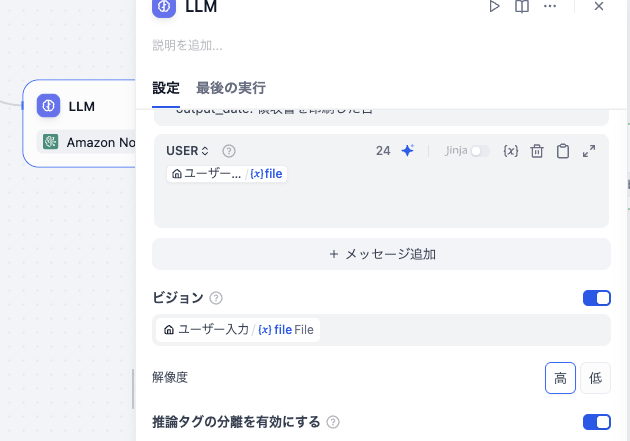Switch to the 最後の実行 tab
Screen dimensions: 630x441
pos(231,88)
